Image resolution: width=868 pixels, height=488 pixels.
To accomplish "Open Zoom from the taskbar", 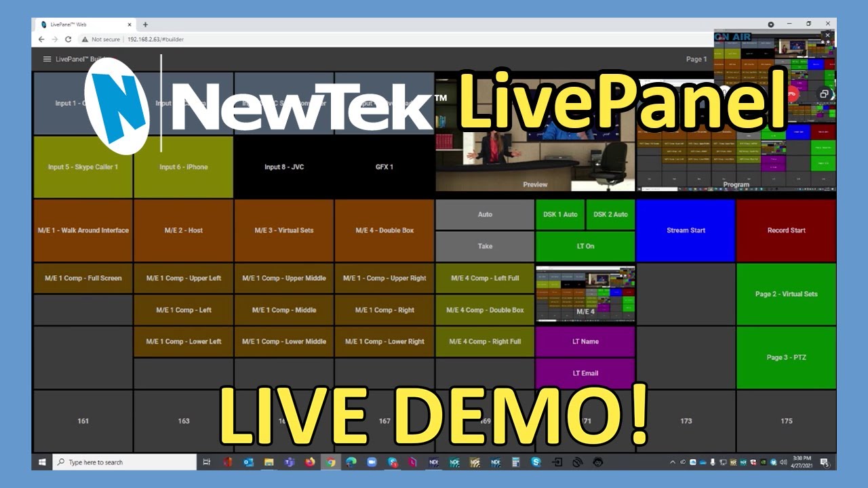I will 372,462.
